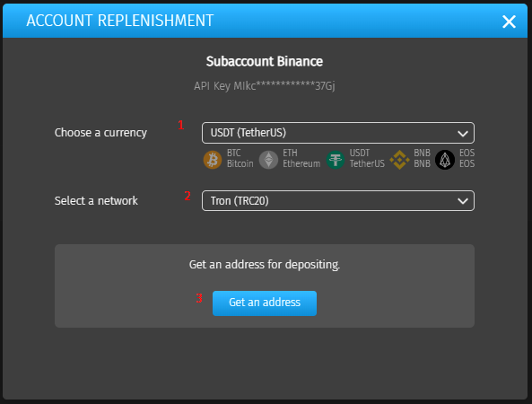532x404 pixels.
Task: Click the Subaccount Binance heading
Action: click(x=265, y=61)
